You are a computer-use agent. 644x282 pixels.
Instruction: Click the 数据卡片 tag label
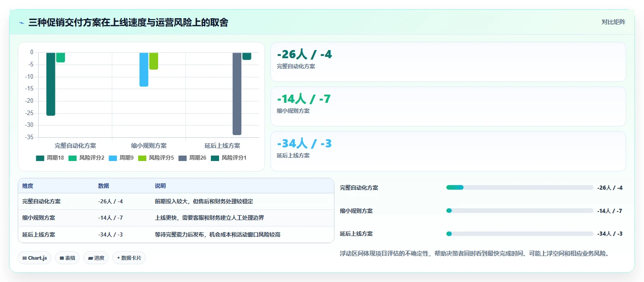click(131, 258)
